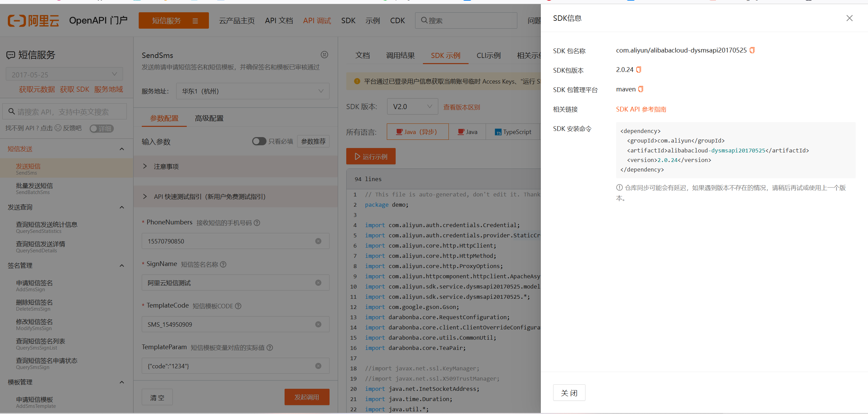Image resolution: width=868 pixels, height=414 pixels.
Task: Click the 参数推荐 button
Action: [313, 141]
